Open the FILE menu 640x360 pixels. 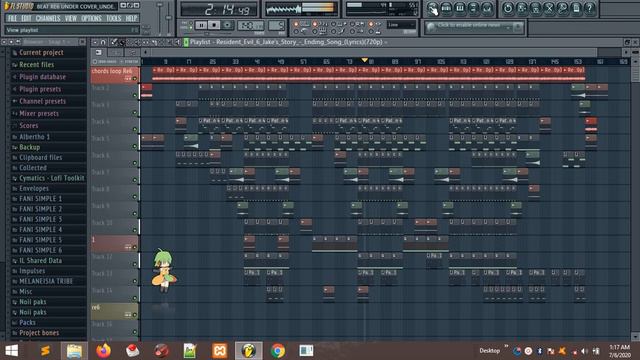click(12, 18)
